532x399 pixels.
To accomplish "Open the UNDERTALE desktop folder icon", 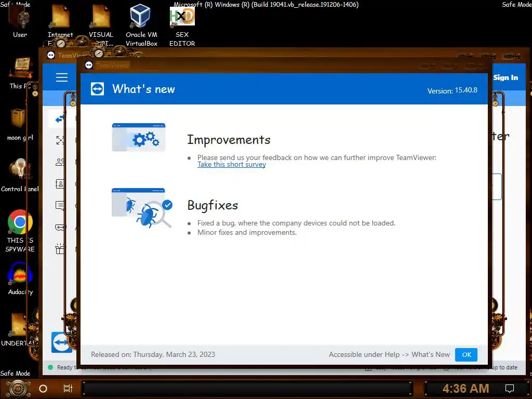I will [x=18, y=329].
